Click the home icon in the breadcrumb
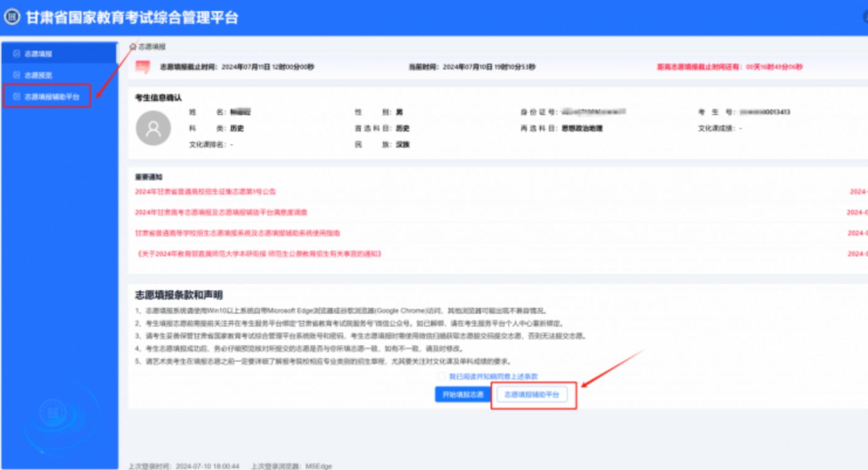Screen dimensions: 868x470 [132, 46]
